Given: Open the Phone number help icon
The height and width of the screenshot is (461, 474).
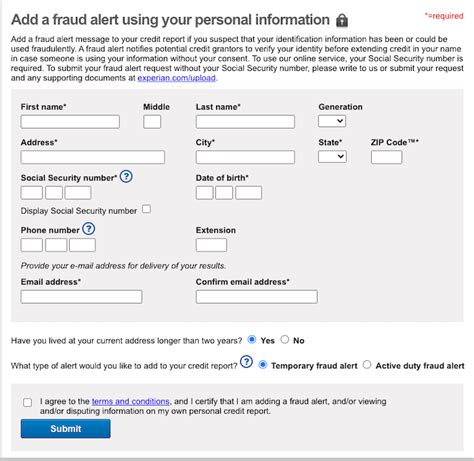Looking at the screenshot, I should point(89,229).
